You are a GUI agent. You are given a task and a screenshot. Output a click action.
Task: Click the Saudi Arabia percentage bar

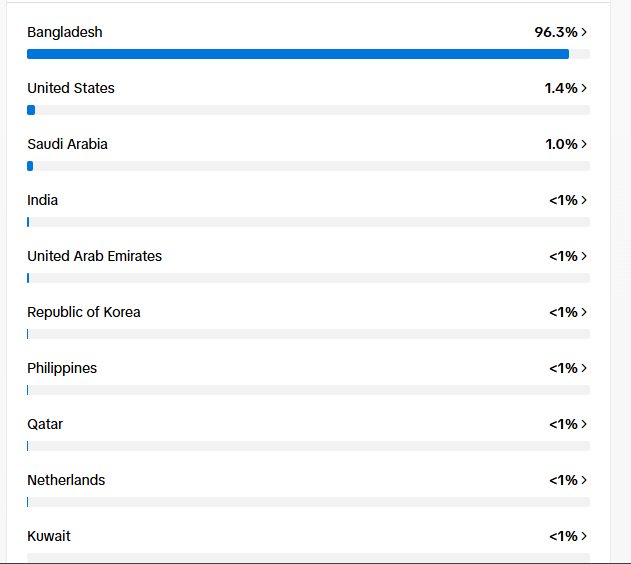[x=308, y=166]
